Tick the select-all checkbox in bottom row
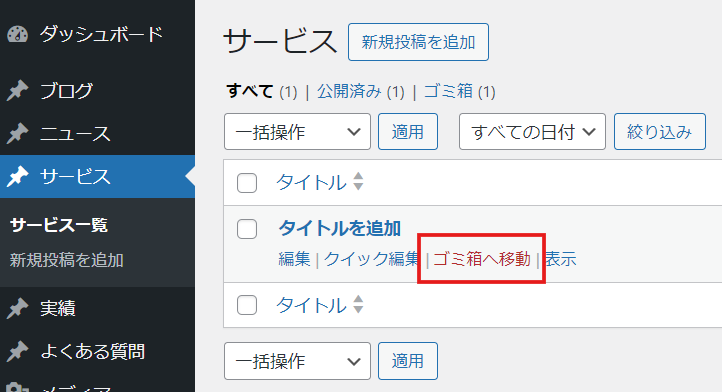This screenshot has width=722, height=392. (x=247, y=305)
